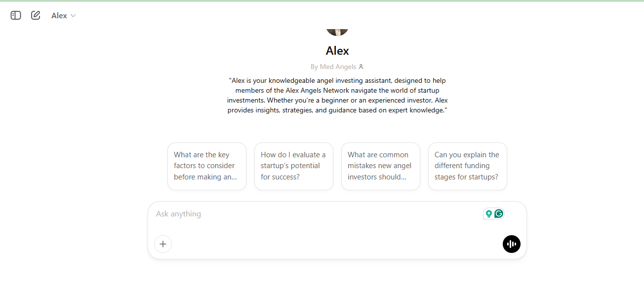
Task: Click the Alex avatar picture
Action: [337, 30]
